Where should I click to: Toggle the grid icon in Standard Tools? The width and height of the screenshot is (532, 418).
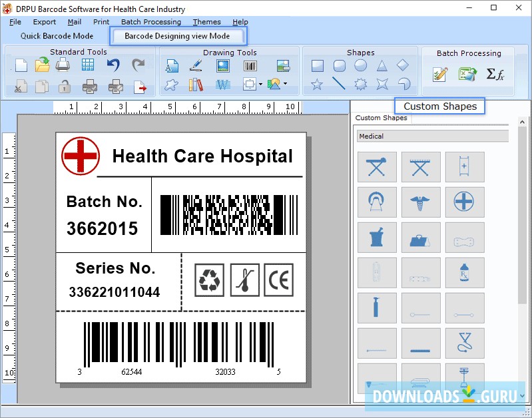88,65
